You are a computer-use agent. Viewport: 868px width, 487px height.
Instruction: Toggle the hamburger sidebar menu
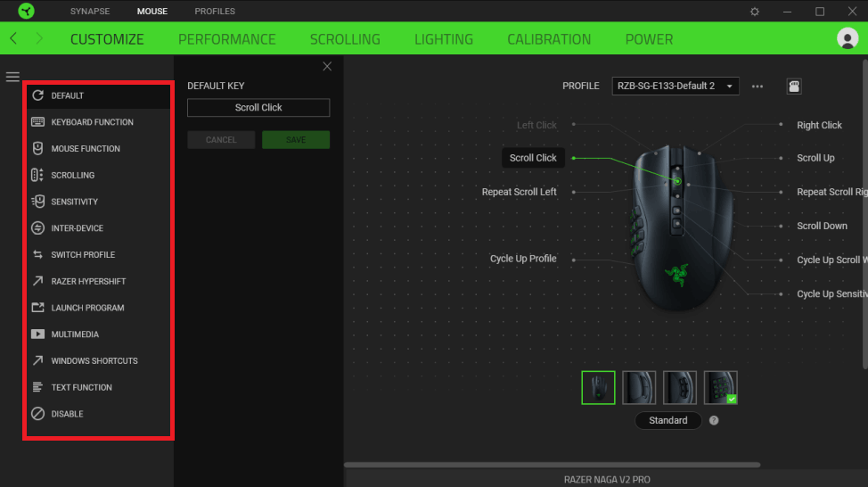point(12,77)
